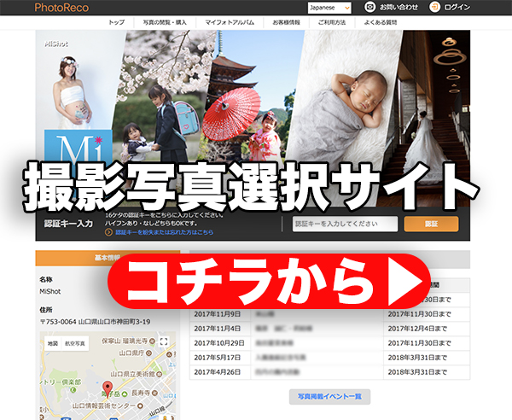The height and width of the screenshot is (420, 512).
Task: Switch map to 航空写真 view
Action: 75,343
